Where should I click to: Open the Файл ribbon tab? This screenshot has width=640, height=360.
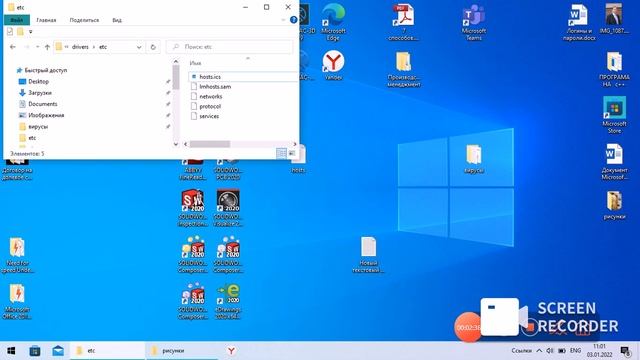click(x=17, y=20)
